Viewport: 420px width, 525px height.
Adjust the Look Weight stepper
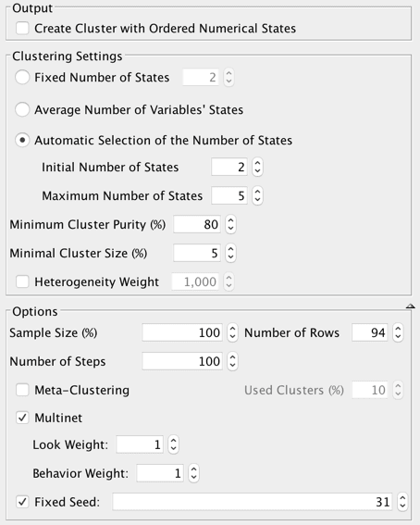173,444
